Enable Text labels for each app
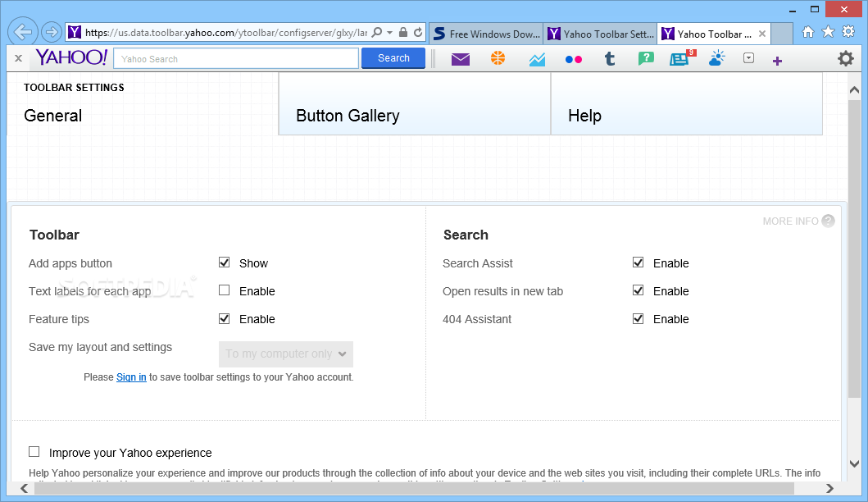 pyautogui.click(x=225, y=290)
